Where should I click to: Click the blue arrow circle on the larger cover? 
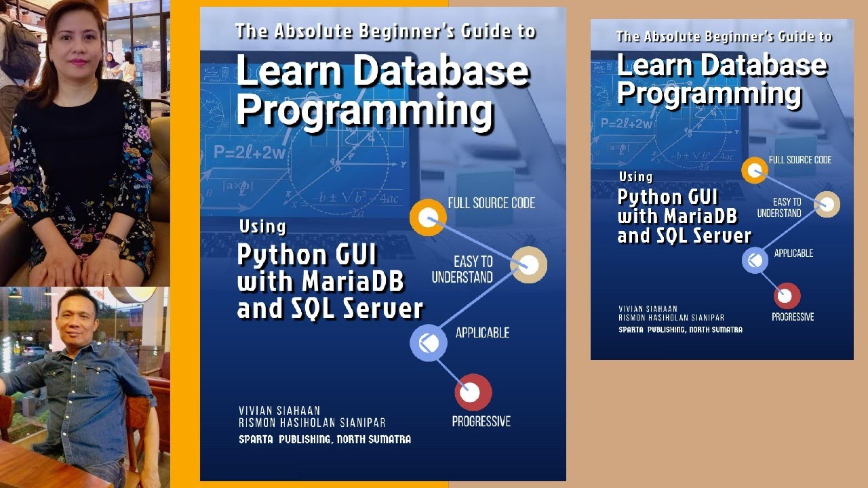pos(429,343)
